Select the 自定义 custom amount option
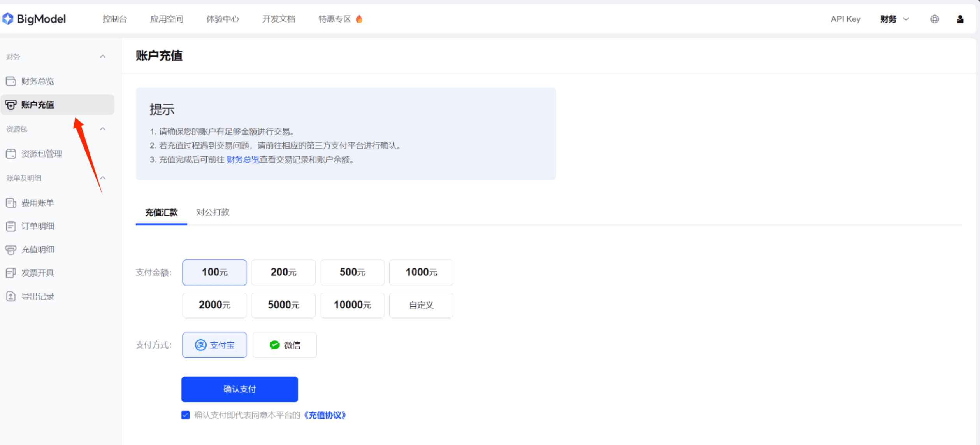Image resolution: width=980 pixels, height=445 pixels. 421,305
